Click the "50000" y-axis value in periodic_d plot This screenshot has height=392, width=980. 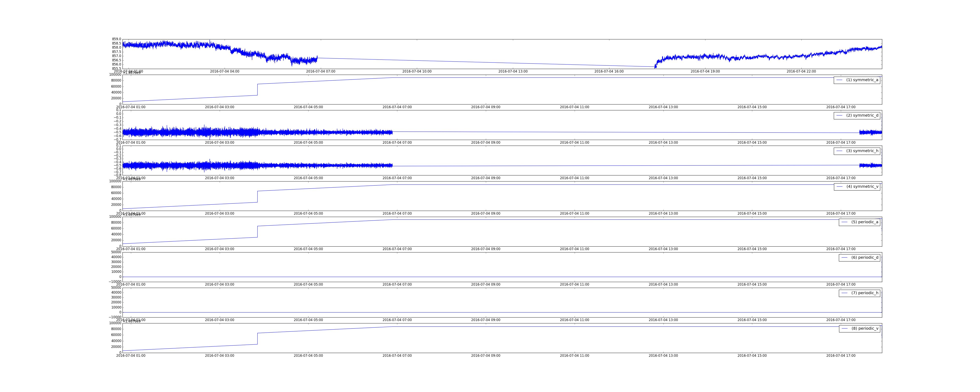point(116,252)
